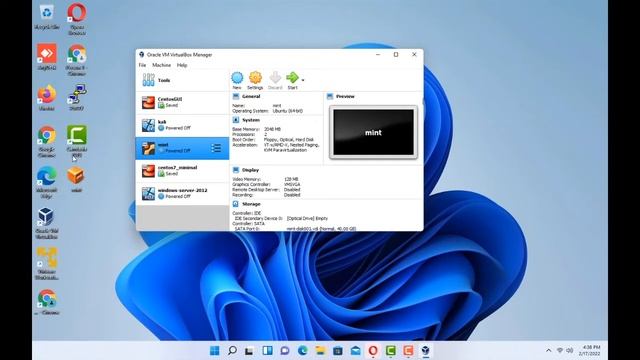
Task: Open the Microsoft Edge desktop shortcut
Action: coord(47,182)
